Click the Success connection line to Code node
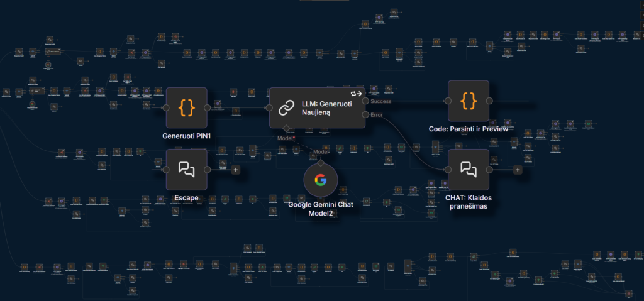The width and height of the screenshot is (644, 301). tap(419, 101)
